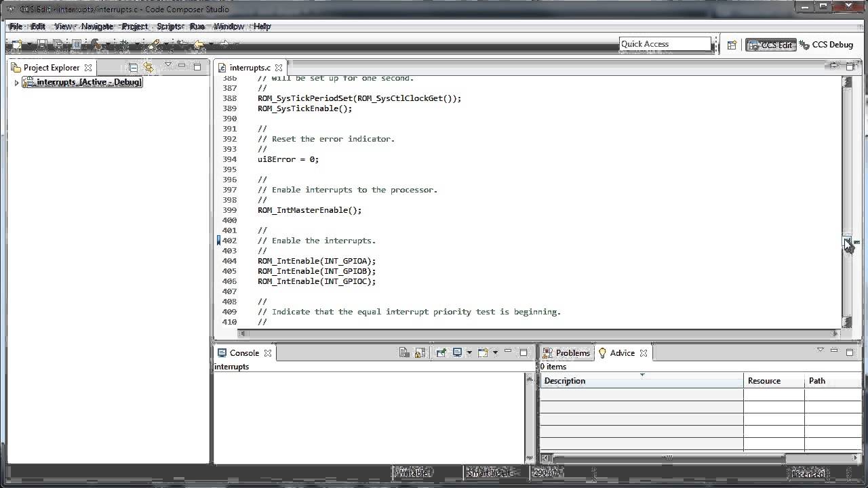
Task: Sort by the Path column header
Action: click(x=833, y=381)
